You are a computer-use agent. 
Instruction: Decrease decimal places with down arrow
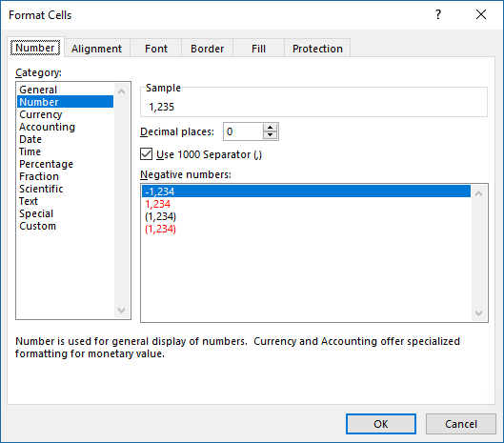click(270, 135)
